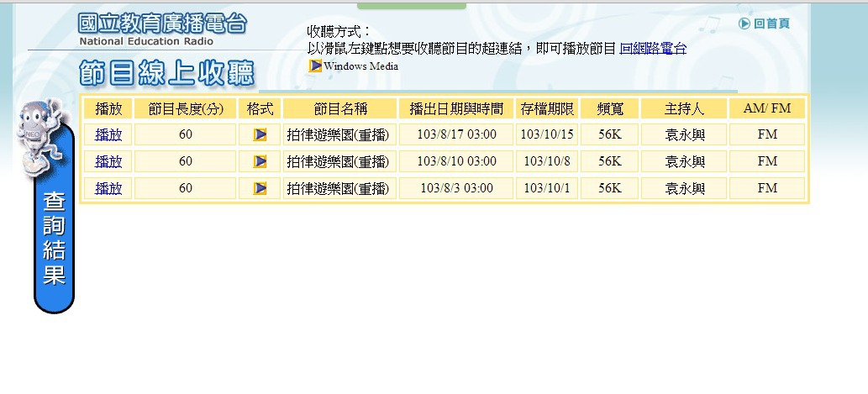The height and width of the screenshot is (394, 868).
Task: Click host 袁永興 in the second row
Action: point(684,161)
